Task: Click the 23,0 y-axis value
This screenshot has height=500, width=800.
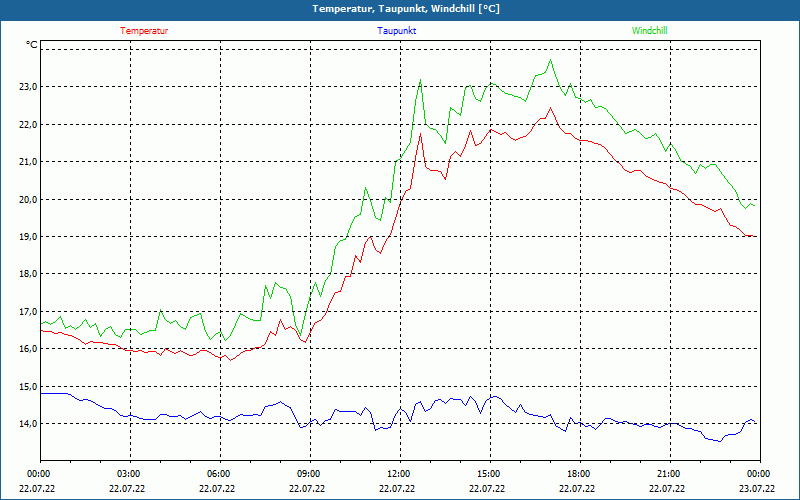Action: click(x=27, y=87)
